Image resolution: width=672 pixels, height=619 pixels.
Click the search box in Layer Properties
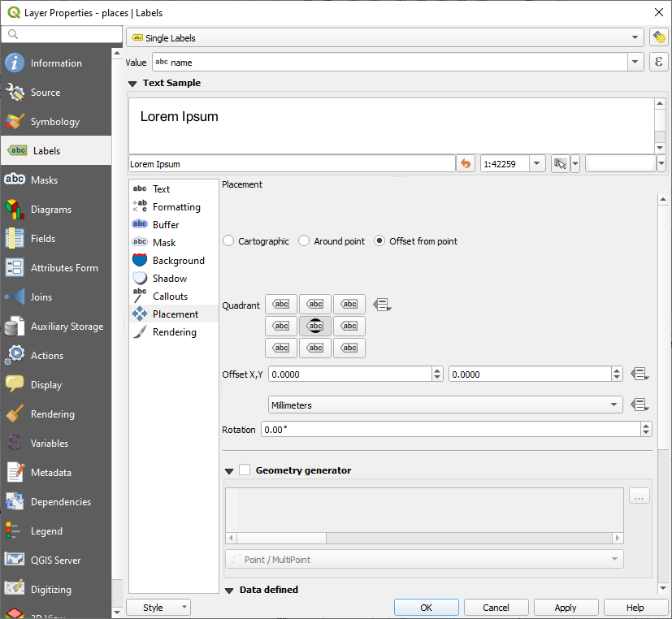click(x=61, y=35)
